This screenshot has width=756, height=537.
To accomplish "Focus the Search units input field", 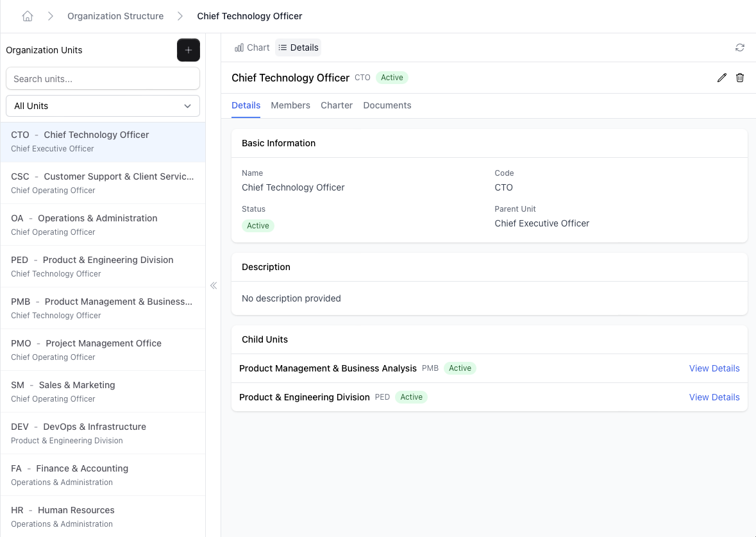I will point(103,79).
